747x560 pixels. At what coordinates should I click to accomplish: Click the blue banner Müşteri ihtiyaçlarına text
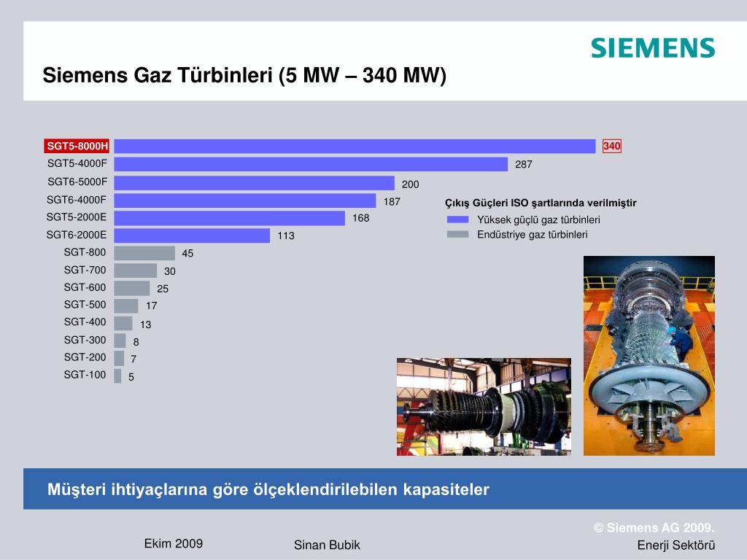tap(268, 489)
